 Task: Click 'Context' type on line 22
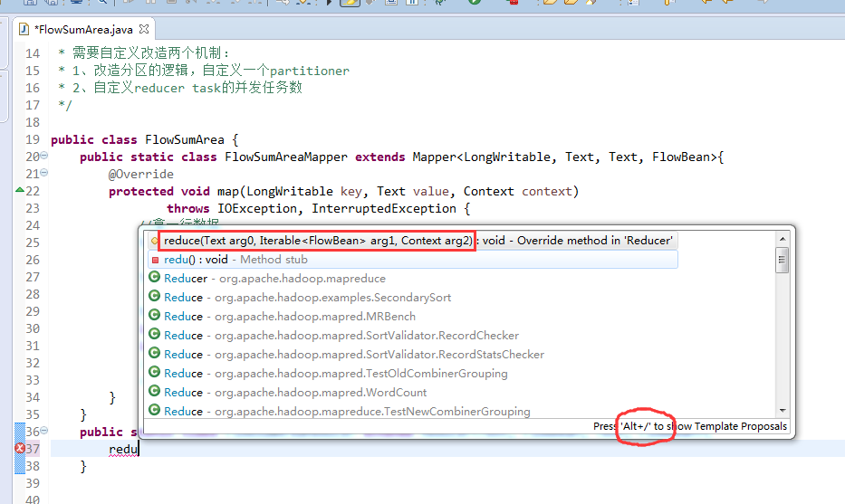[x=489, y=191]
